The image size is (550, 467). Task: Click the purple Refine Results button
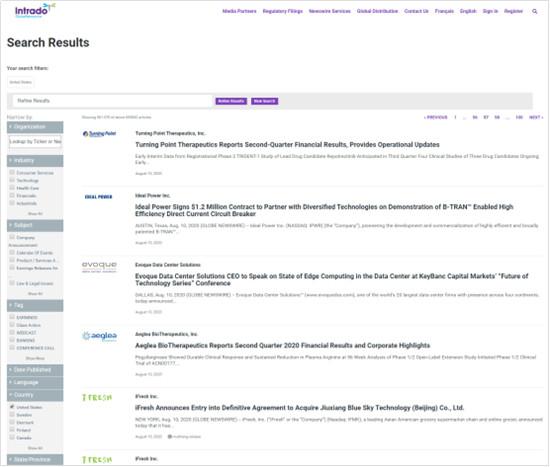[x=231, y=101]
